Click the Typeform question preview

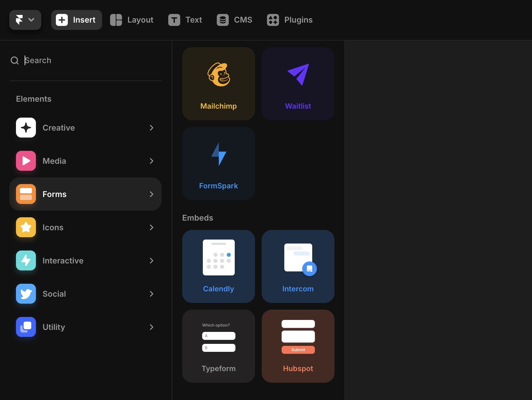click(219, 337)
